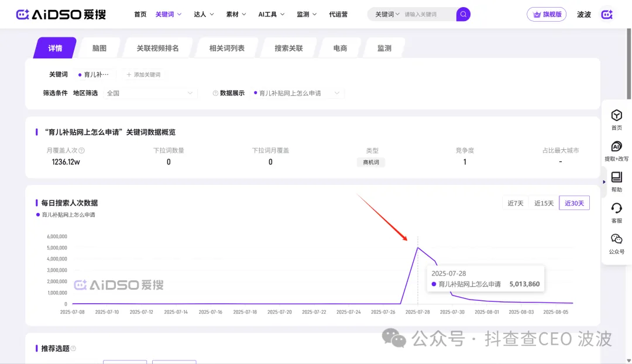Expand the 地区筛选 全国 dropdown
Viewport: 632px width, 364px height.
[150, 93]
